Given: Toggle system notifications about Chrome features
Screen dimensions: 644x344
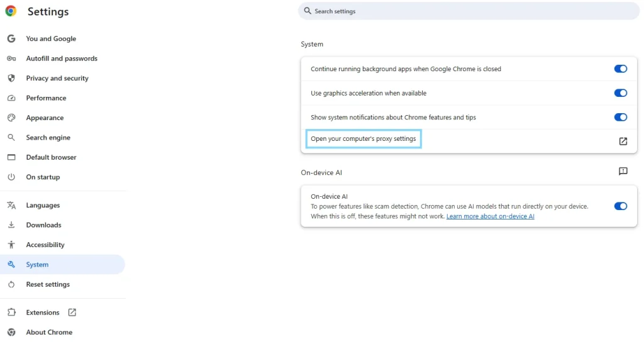Looking at the screenshot, I should (621, 118).
